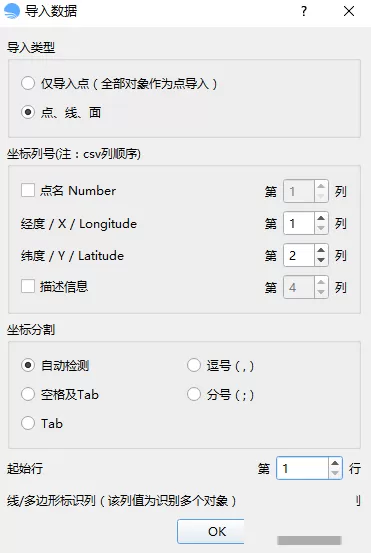This screenshot has height=553, width=371.
Task: Increase the Latitude column number
Action: point(321,250)
